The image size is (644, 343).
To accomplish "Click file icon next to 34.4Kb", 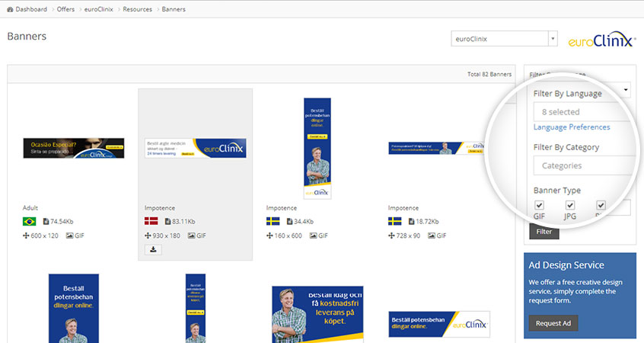I will 289,221.
